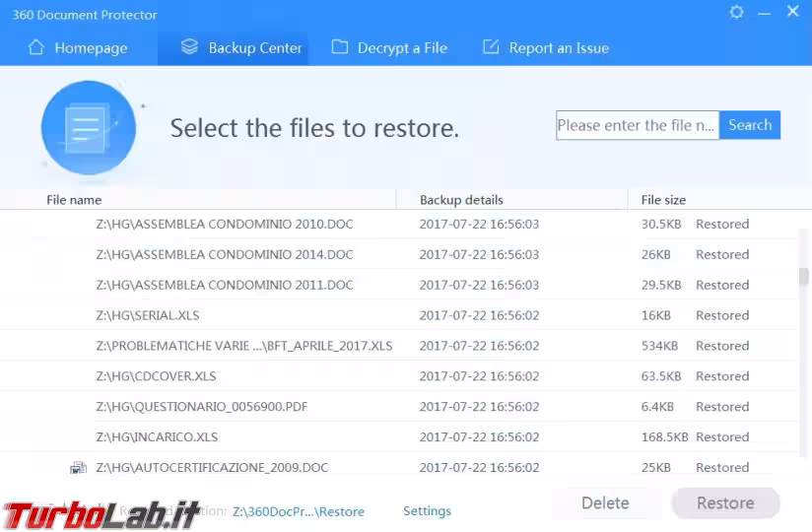This screenshot has width=812, height=532.
Task: Close the 360 Document Protector window
Action: point(792,12)
